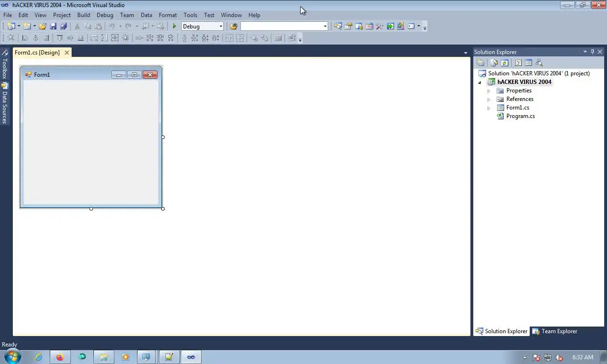
Task: Open the standard toolbar options dropdown
Action: click(424, 27)
